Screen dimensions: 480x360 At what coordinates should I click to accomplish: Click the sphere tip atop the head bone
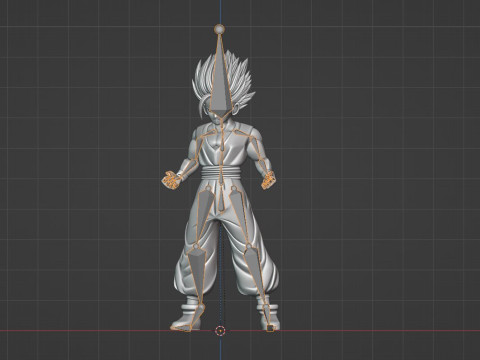coord(219,29)
